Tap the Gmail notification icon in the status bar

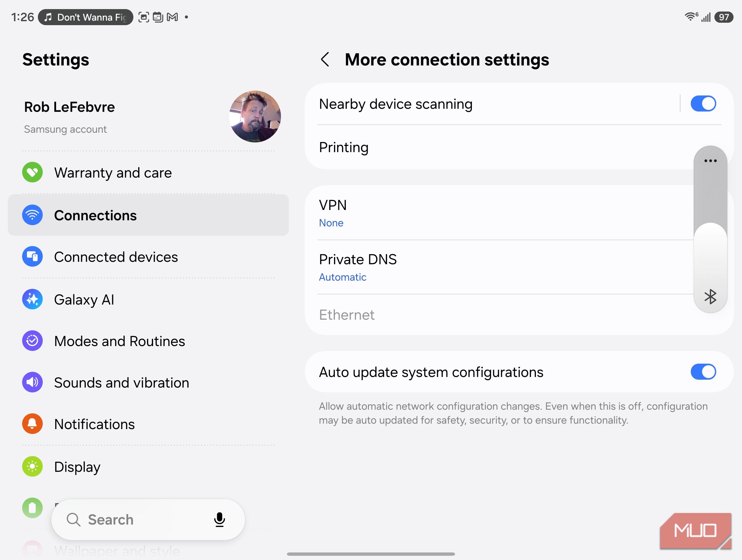click(x=172, y=17)
